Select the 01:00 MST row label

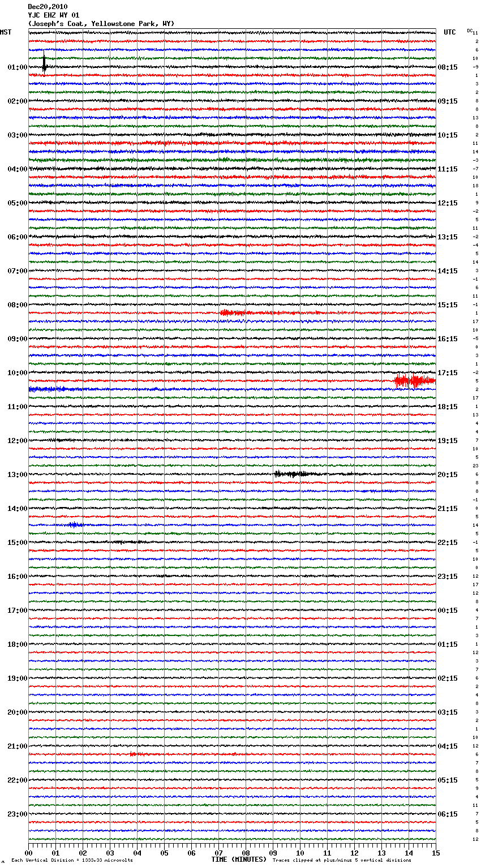17,67
